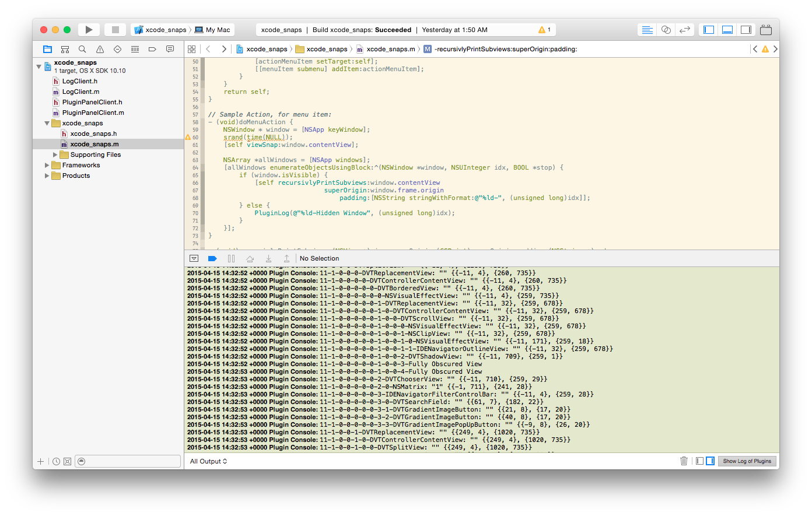Run the project with the play button
The image size is (812, 516).
tap(88, 29)
